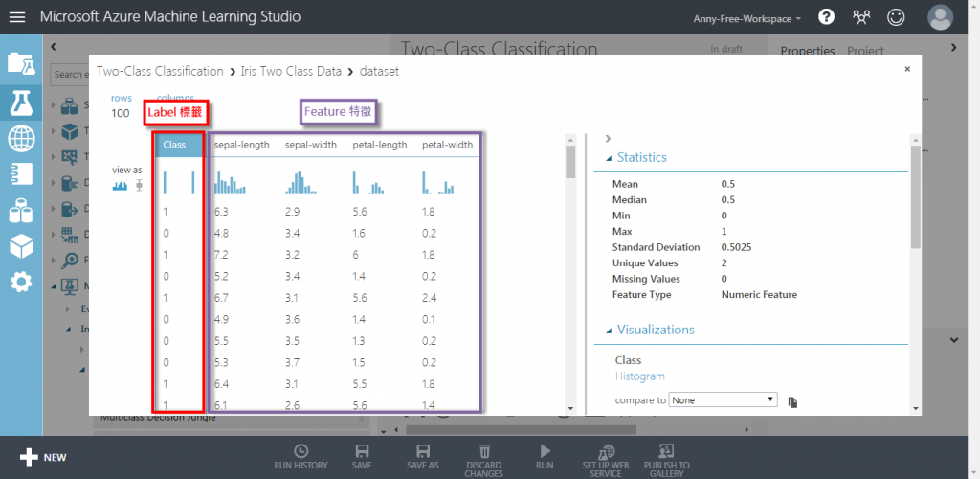The height and width of the screenshot is (479, 980).
Task: Select the sepal-length column header
Action: (x=242, y=145)
